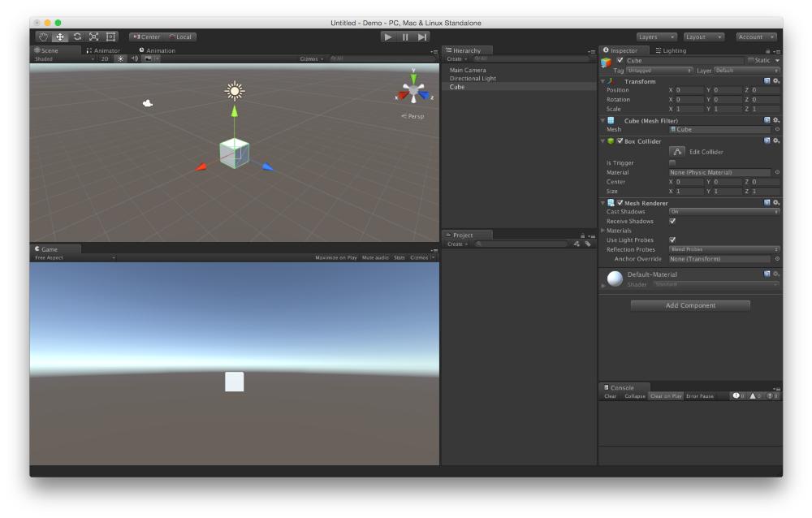Open Transform component gear settings

coord(776,81)
